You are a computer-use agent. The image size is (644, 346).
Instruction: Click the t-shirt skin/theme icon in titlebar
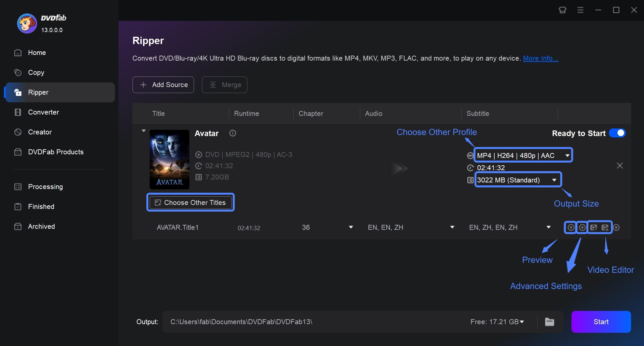(562, 10)
